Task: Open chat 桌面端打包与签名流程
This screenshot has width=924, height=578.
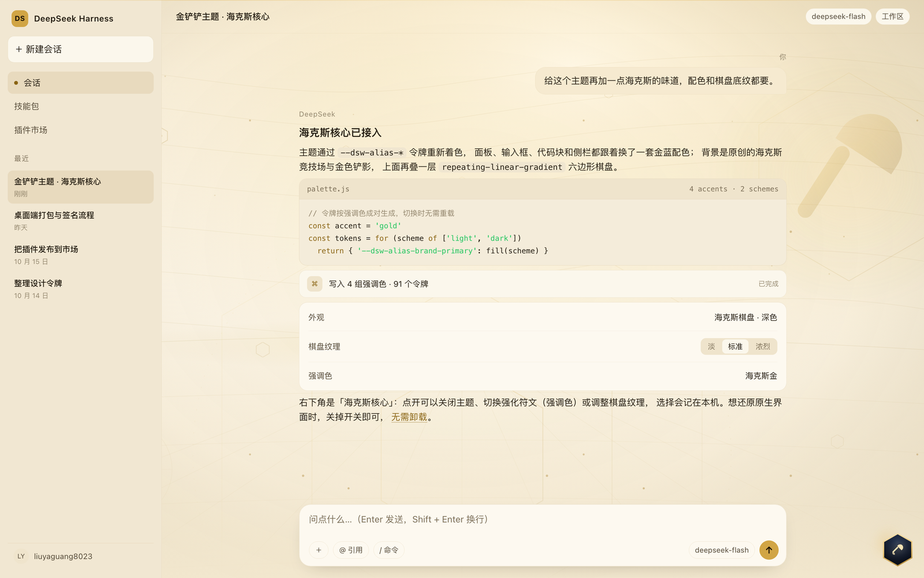Action: (81, 221)
